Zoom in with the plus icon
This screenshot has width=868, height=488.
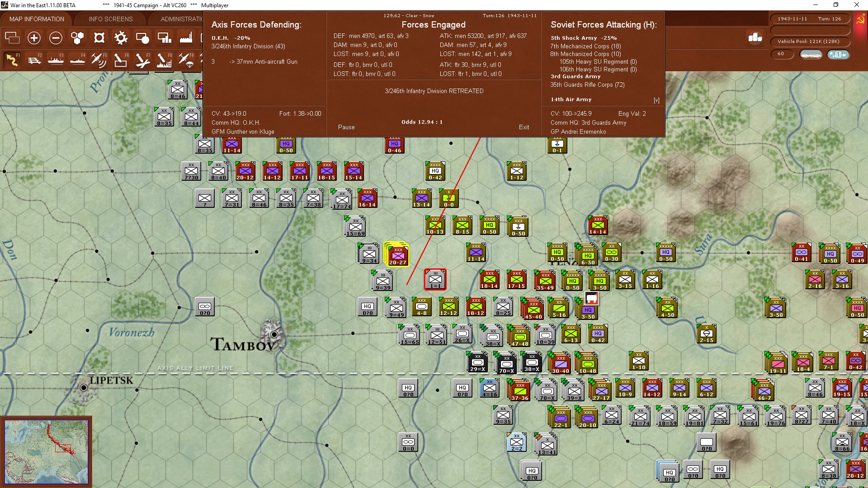(x=34, y=38)
